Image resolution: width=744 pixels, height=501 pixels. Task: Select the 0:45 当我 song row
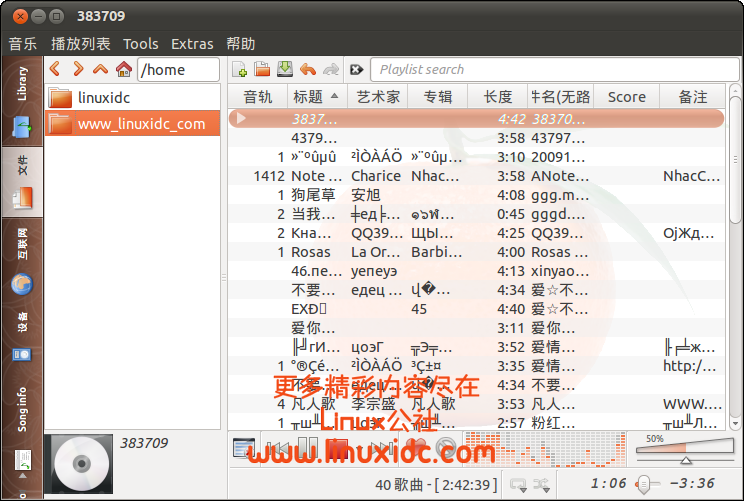point(476,214)
